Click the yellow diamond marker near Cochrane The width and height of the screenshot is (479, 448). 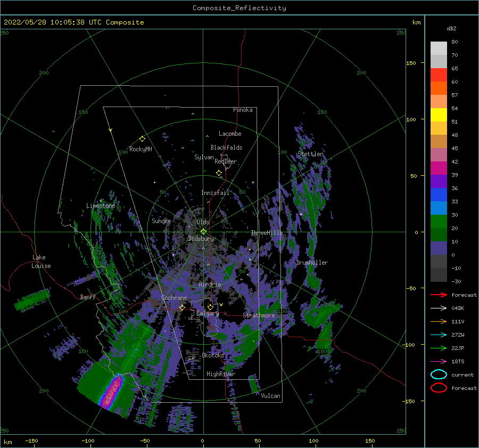182,307
